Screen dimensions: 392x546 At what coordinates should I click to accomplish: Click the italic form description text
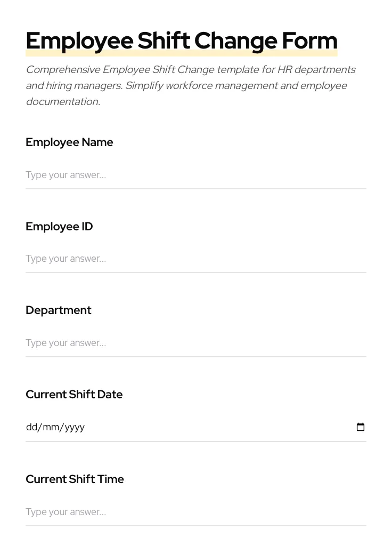pos(191,85)
